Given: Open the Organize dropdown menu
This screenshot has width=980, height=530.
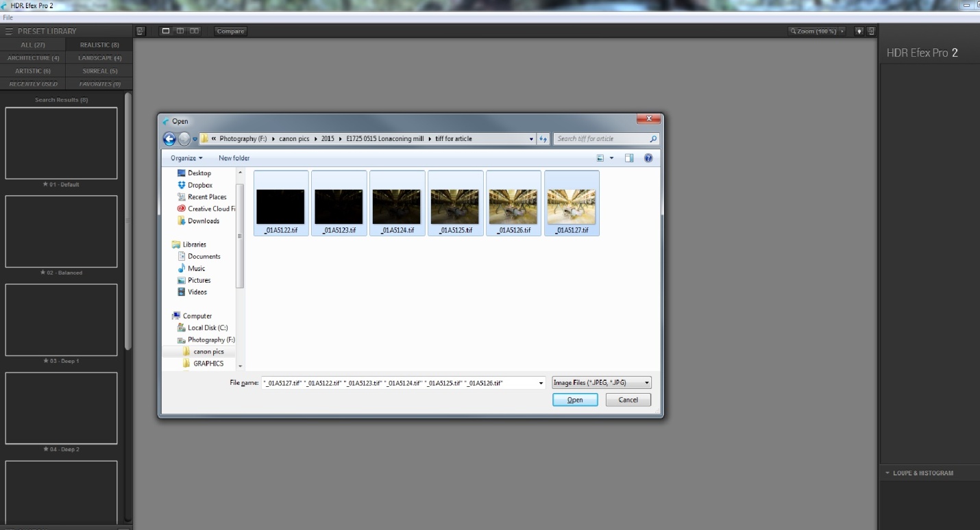Looking at the screenshot, I should point(186,158).
